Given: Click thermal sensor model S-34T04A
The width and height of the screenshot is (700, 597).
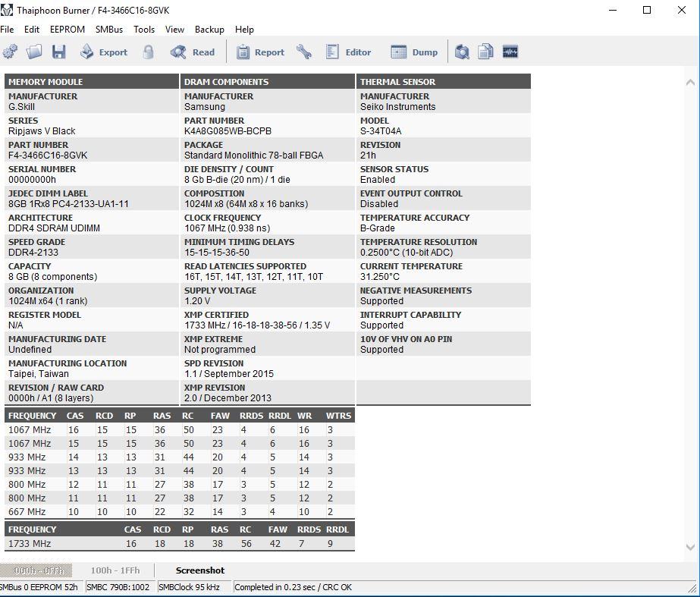Looking at the screenshot, I should point(381,131).
